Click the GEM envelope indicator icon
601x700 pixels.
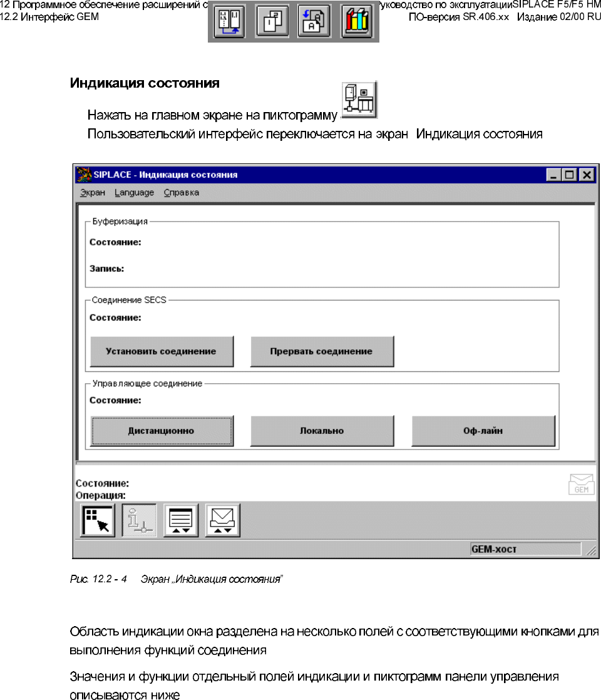pos(582,485)
